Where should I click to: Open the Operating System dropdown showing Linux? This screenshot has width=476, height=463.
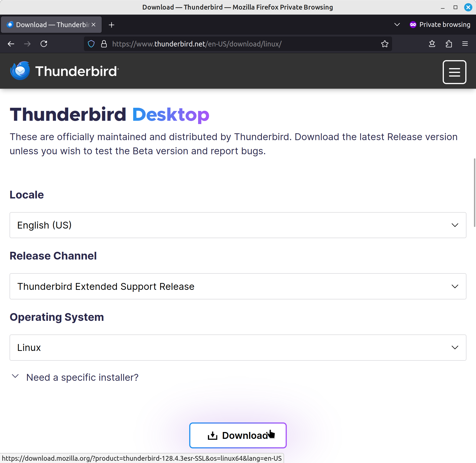(238, 347)
